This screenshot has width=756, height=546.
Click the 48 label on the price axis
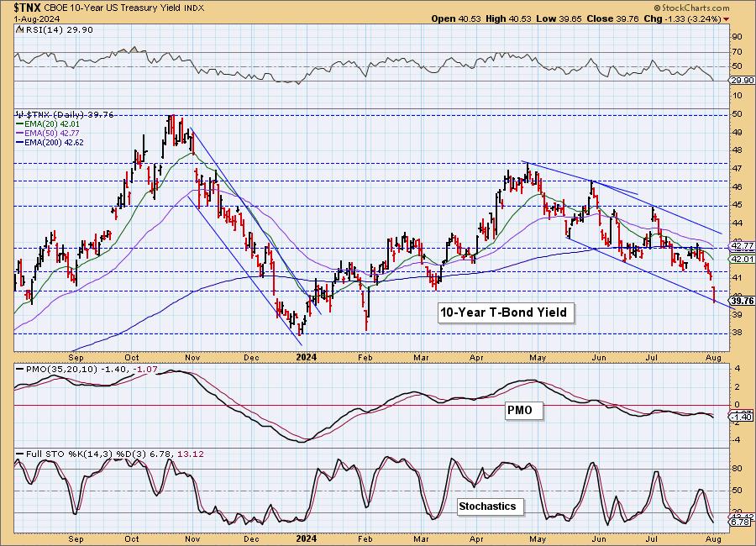[738, 150]
